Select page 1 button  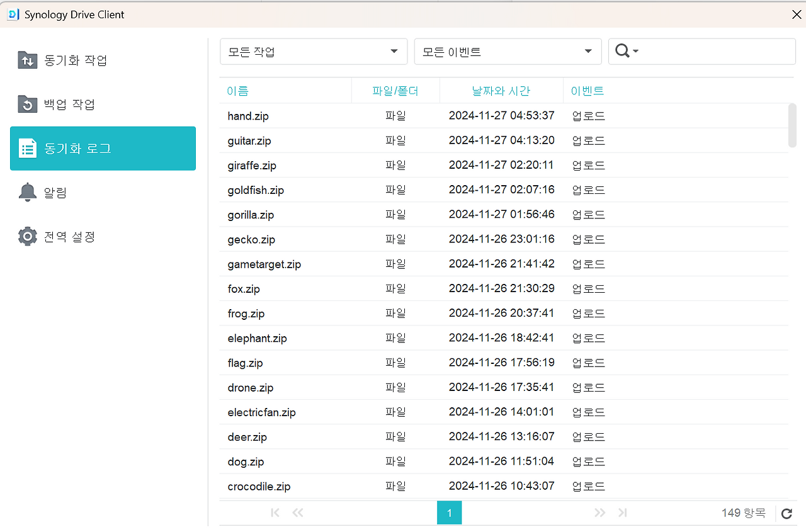450,513
